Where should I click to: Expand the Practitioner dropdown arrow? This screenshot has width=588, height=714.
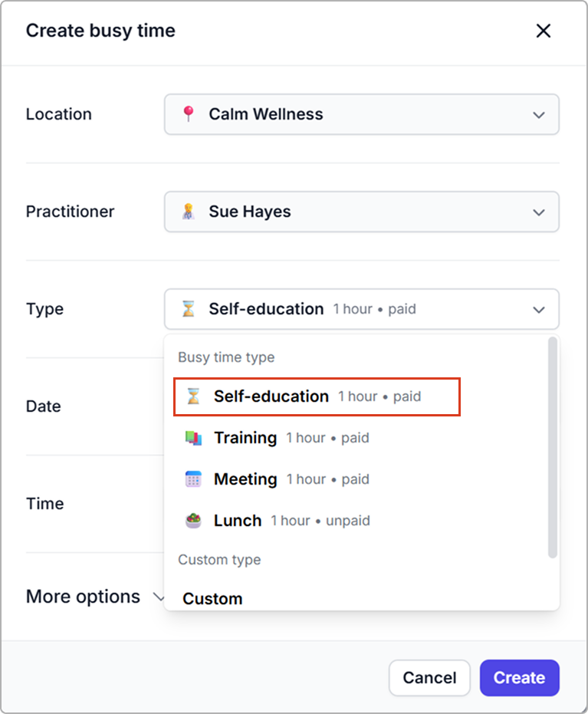point(539,212)
